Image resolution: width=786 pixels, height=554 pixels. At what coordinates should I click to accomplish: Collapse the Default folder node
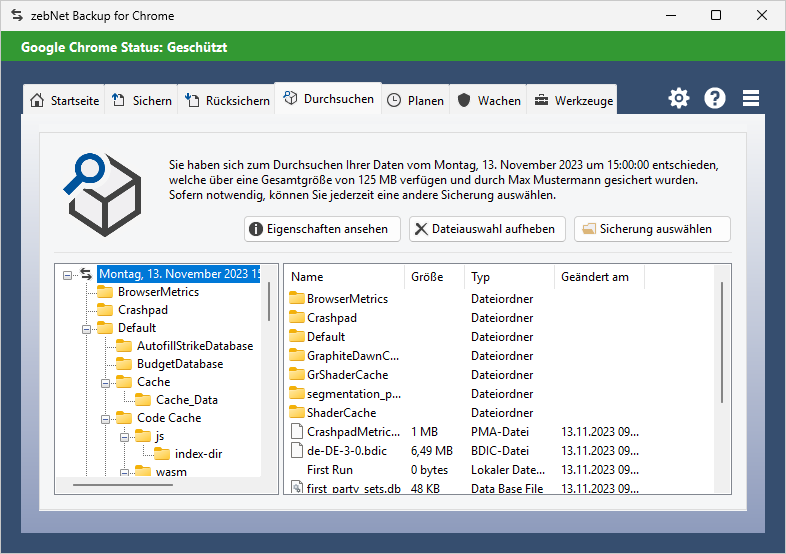(x=86, y=329)
